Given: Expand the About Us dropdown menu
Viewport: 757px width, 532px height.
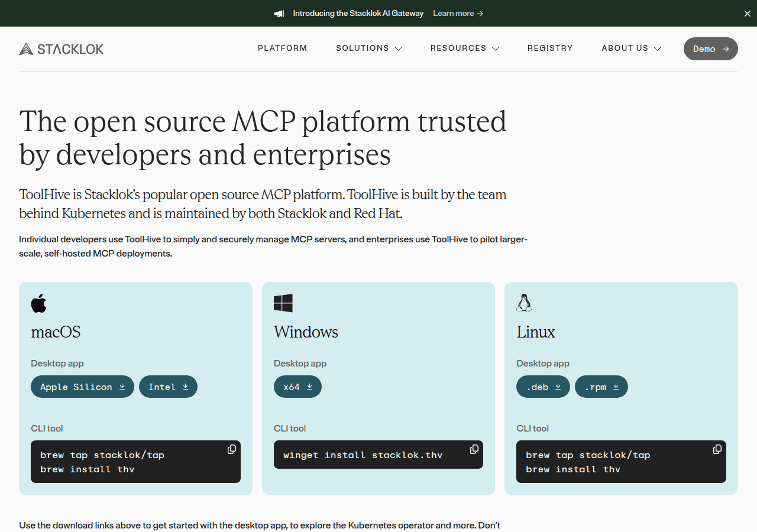Looking at the screenshot, I should point(631,48).
